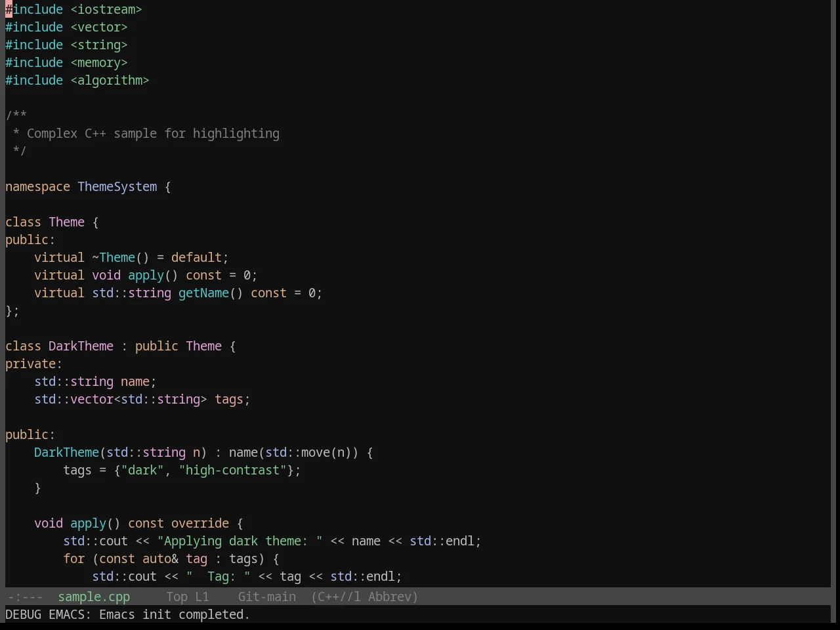Click the string literal "high-contrast"
This screenshot has height=630, width=840.
[232, 470]
